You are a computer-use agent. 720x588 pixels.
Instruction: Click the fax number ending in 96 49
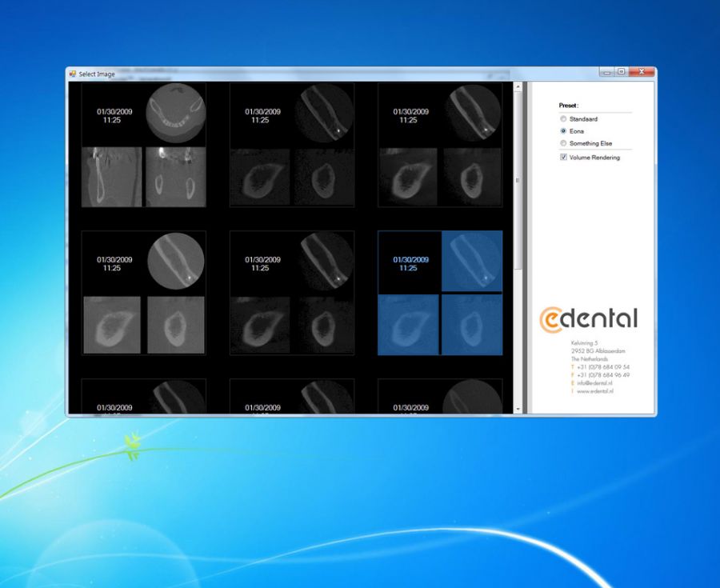[603, 375]
